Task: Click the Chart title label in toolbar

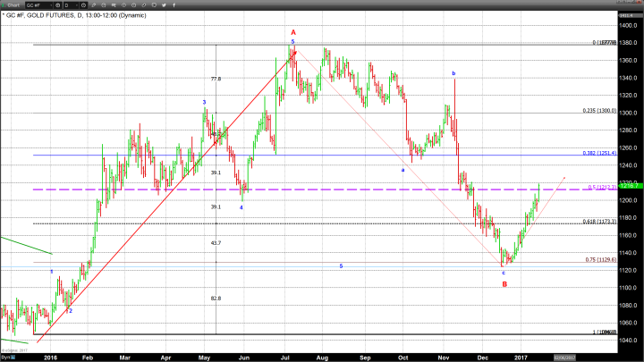Action: (x=13, y=5)
